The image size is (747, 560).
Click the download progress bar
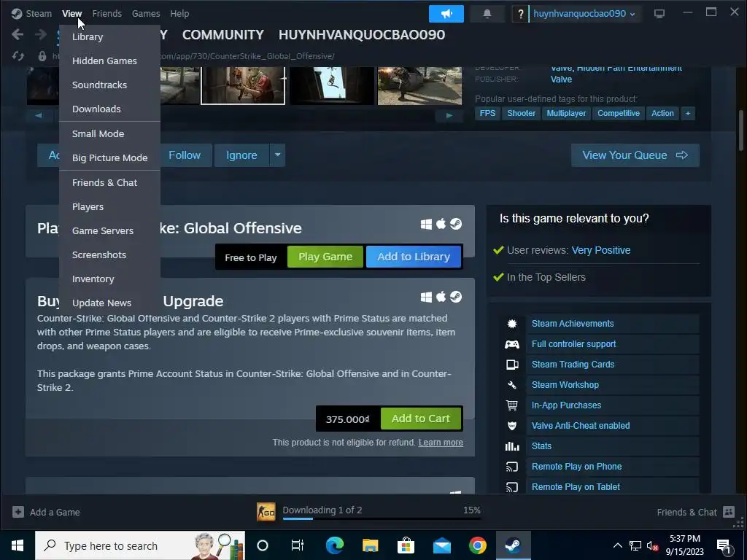382,518
